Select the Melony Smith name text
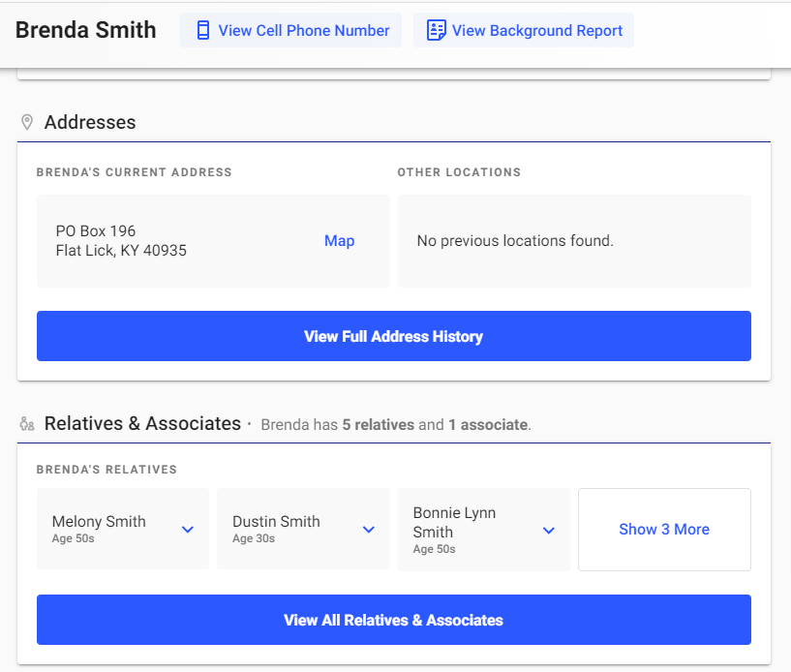791x672 pixels. coord(99,521)
